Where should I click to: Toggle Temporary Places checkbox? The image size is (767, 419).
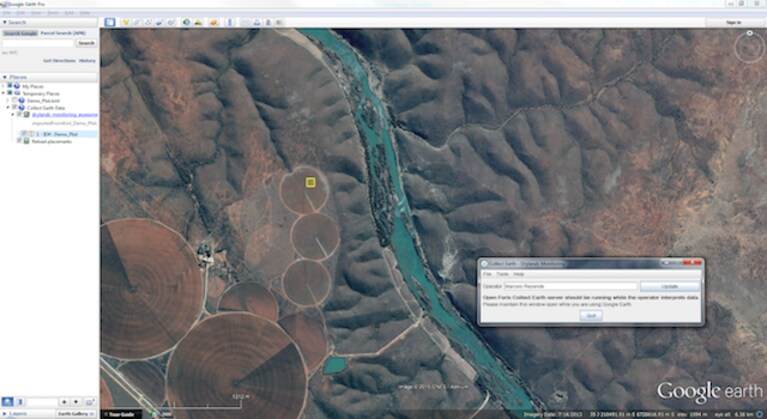[10, 93]
